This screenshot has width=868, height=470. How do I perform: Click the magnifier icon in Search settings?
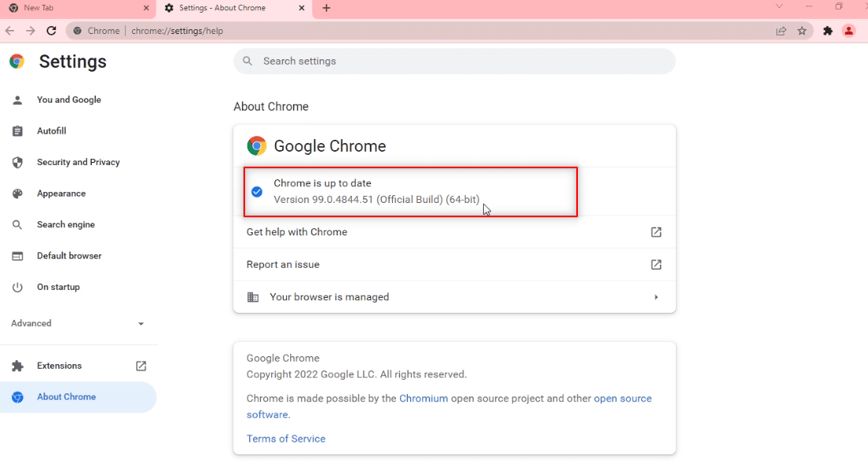tap(247, 62)
